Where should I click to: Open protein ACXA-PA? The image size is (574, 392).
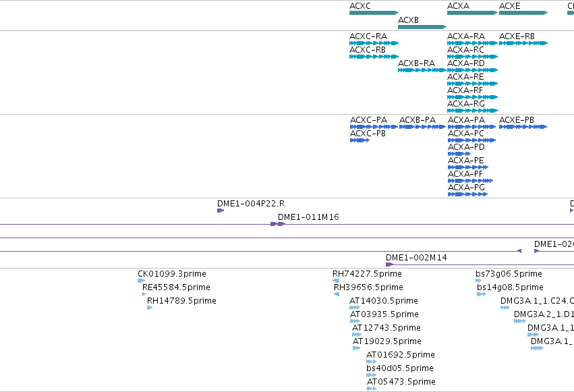(x=472, y=127)
